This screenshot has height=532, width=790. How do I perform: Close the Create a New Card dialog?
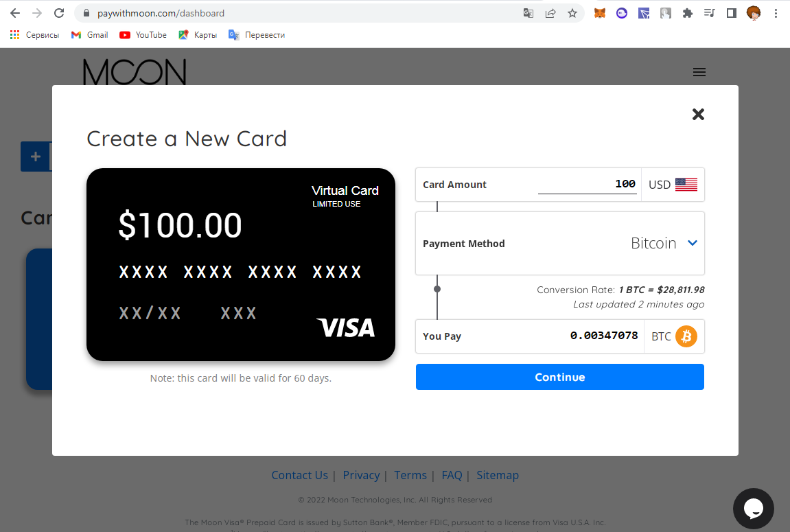click(x=698, y=115)
